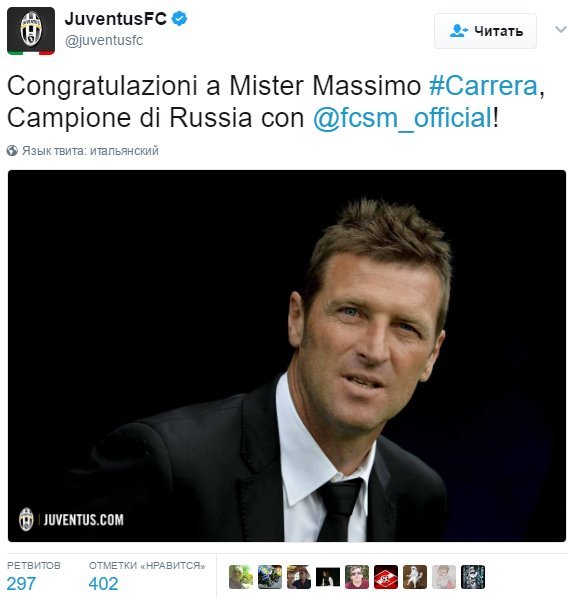Open the @juventusfc handle link
This screenshot has width=580, height=598.
[104, 40]
